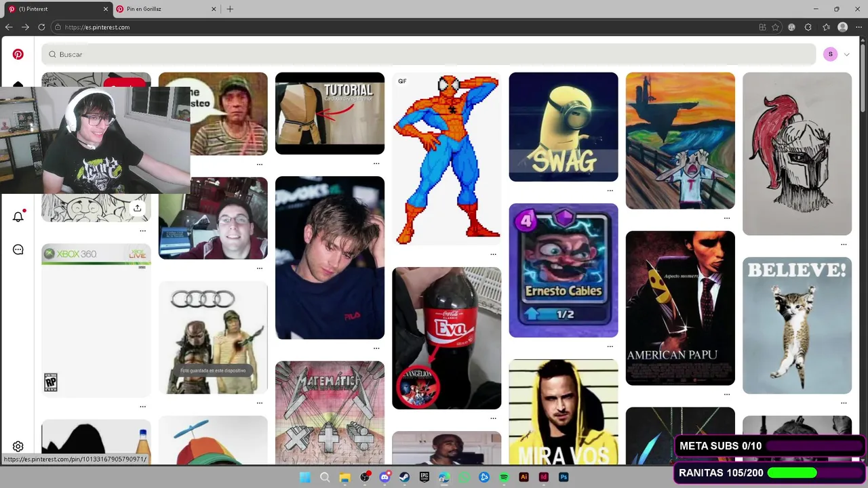Open the browser three-dots menu

click(x=859, y=27)
